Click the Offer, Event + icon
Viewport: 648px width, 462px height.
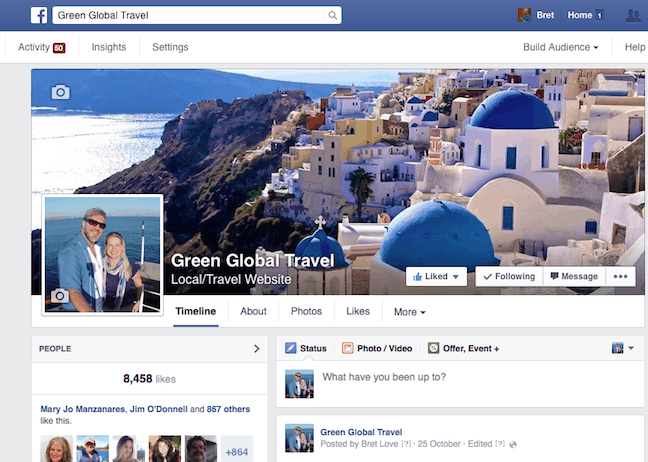tap(434, 348)
